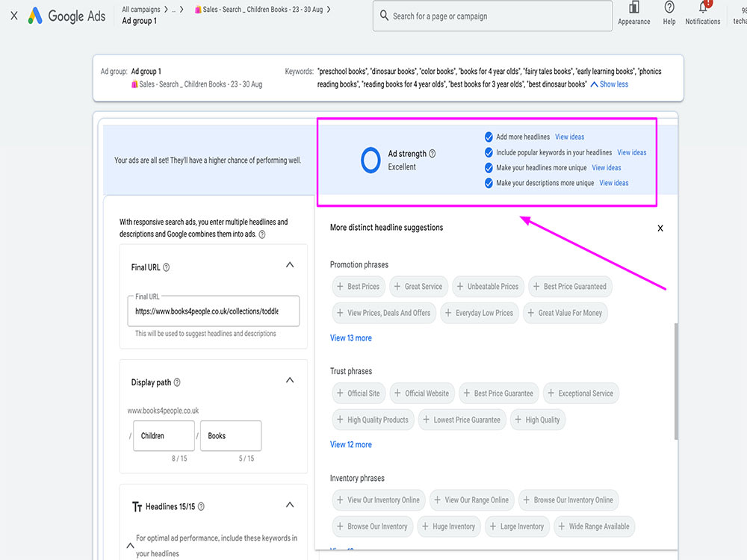
Task: Open the collapsed breadcrumb ellipsis
Action: (174, 10)
